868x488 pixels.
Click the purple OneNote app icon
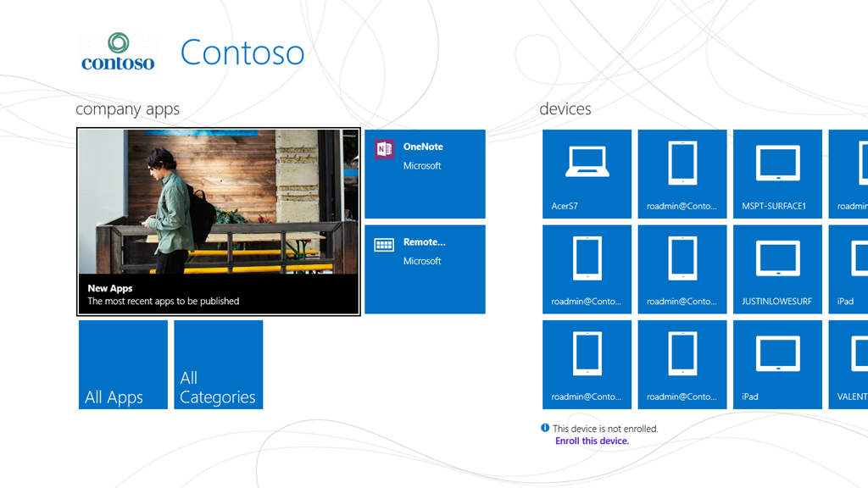385,149
